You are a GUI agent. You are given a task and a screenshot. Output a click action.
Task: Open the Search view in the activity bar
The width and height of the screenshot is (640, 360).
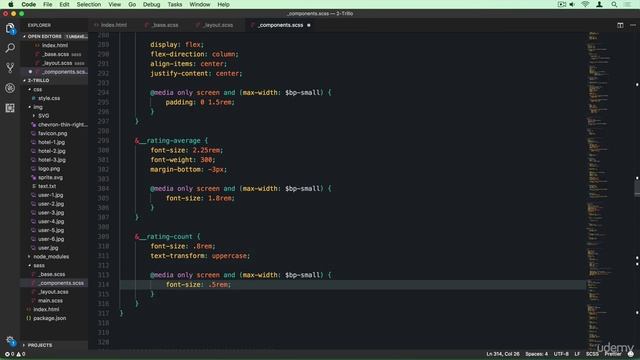coord(10,48)
